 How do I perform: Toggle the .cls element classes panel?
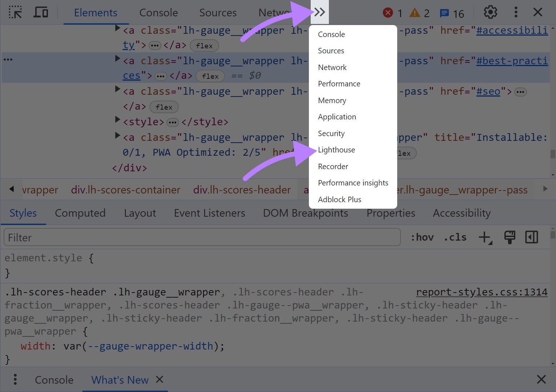pos(455,237)
